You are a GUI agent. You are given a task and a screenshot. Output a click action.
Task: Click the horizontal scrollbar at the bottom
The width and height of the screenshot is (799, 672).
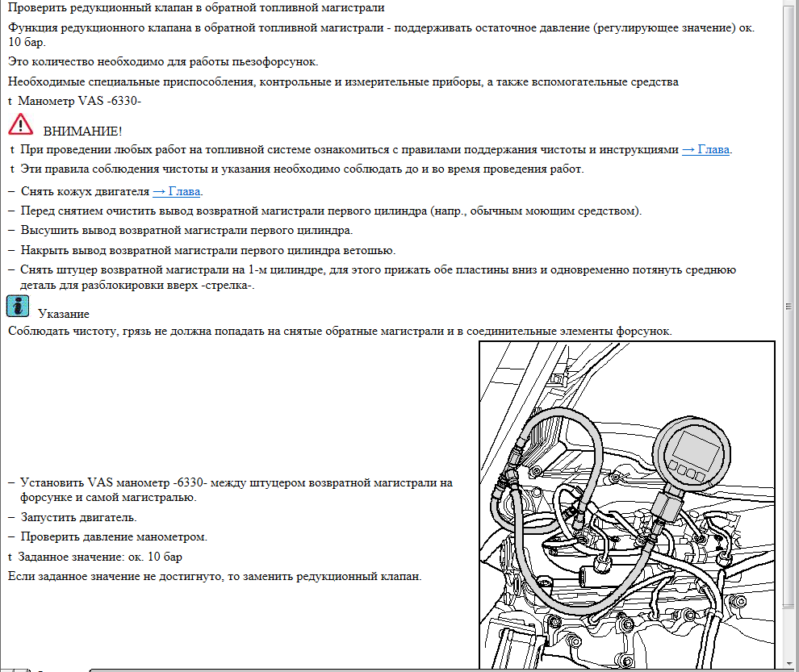pos(404,669)
